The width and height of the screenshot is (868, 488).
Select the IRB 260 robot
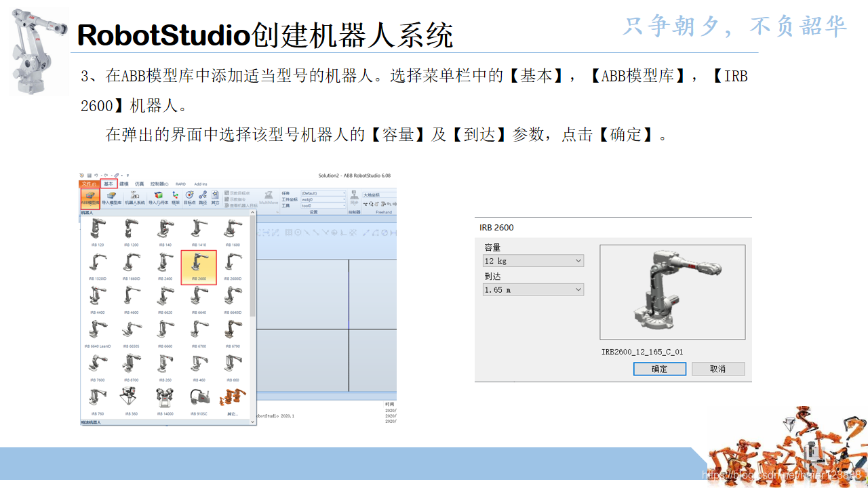coord(165,368)
